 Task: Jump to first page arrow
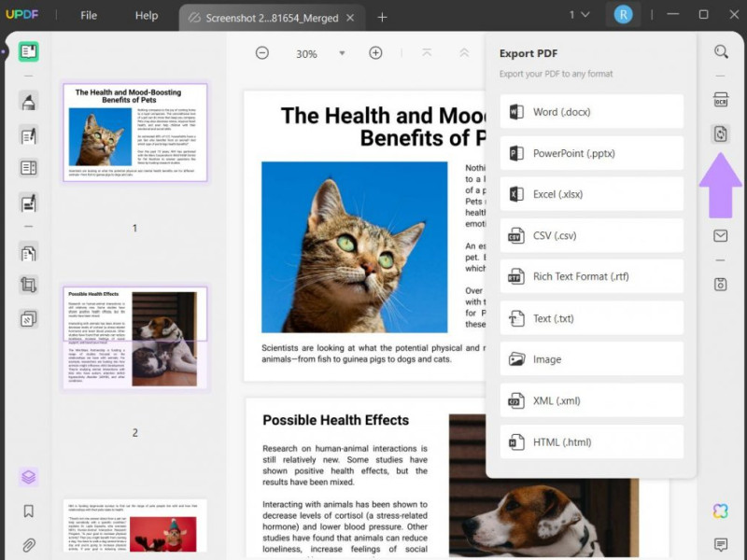[427, 53]
